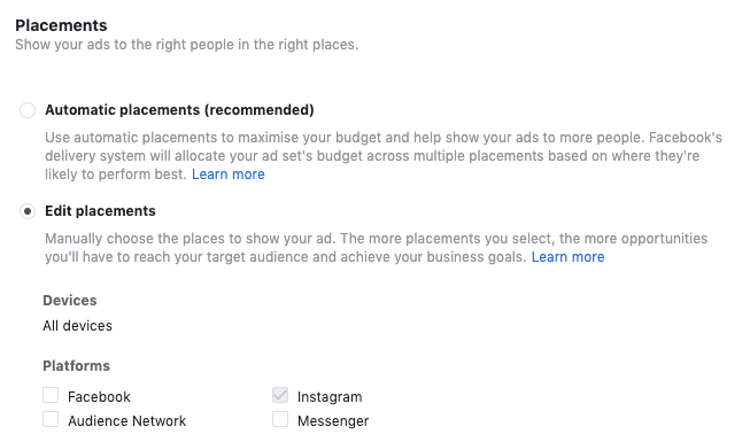Viewport: 750px width, 441px height.
Task: Open Learn more link under Edit placements
Action: (568, 257)
